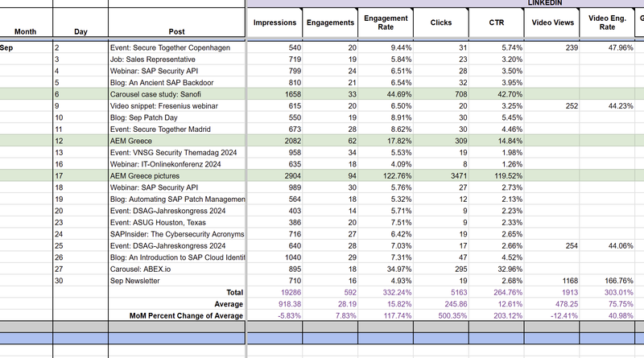The height and width of the screenshot is (358, 644).
Task: Select 'Event: Secure Together Copenhagen' cell
Action: (x=176, y=47)
